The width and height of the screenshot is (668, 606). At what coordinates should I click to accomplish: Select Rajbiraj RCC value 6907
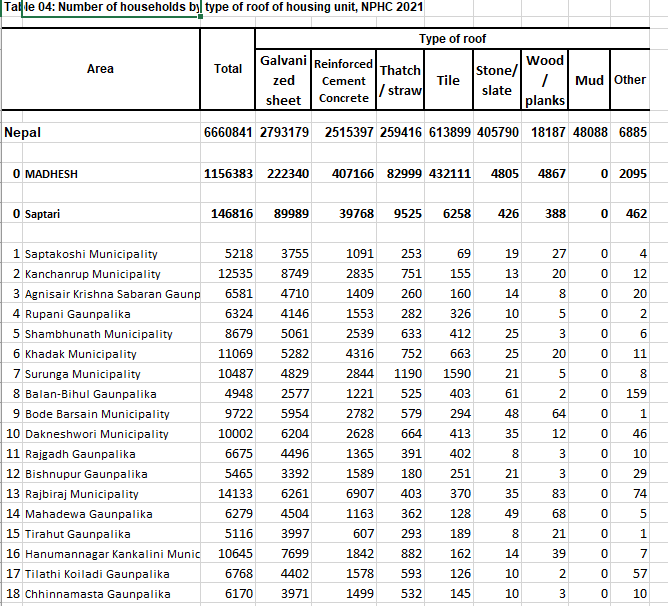click(x=344, y=494)
